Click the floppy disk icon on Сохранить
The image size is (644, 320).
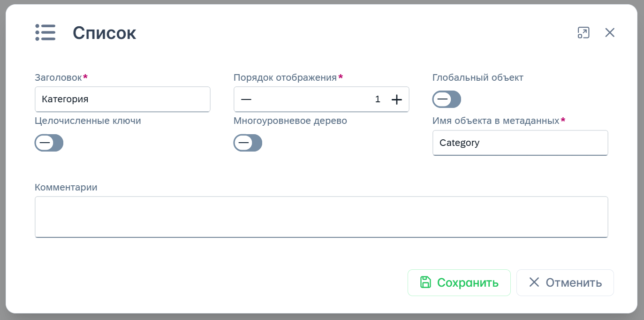[425, 282]
